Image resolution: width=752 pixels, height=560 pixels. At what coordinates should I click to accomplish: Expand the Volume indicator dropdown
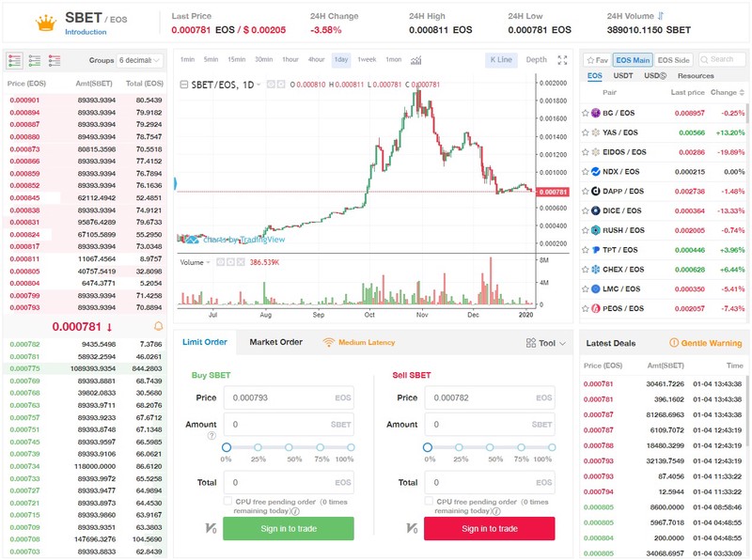(x=208, y=262)
